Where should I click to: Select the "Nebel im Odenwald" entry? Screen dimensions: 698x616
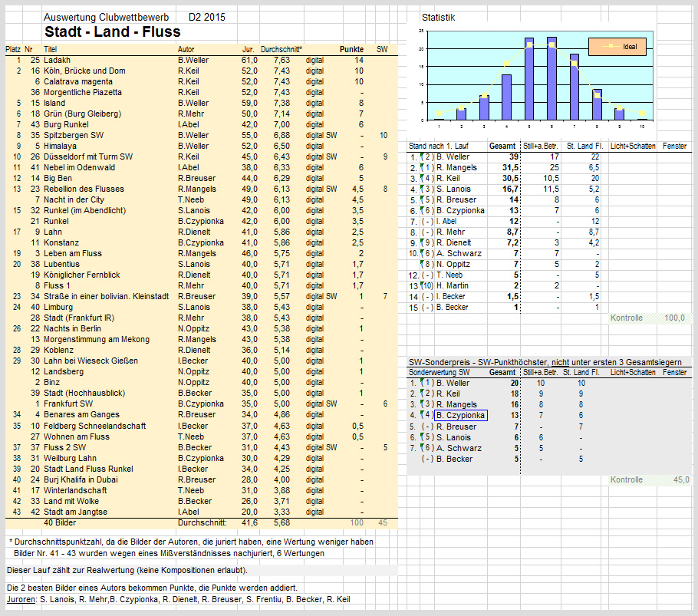pos(79,167)
